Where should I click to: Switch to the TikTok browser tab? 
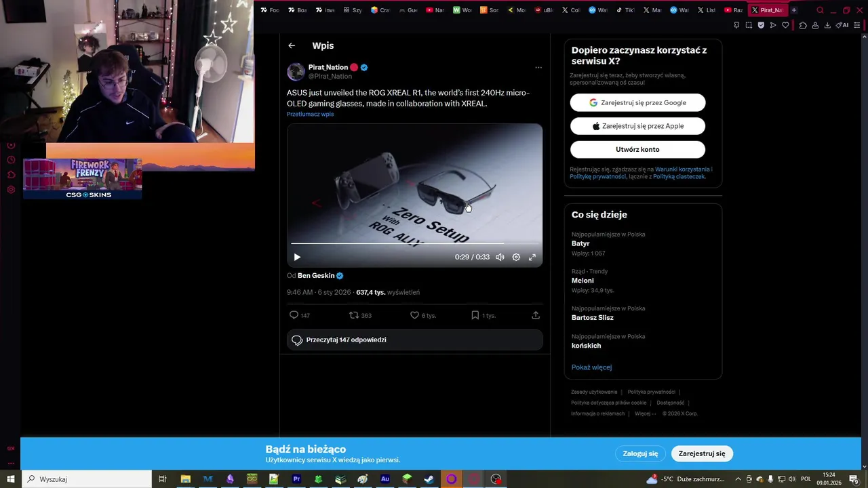[x=625, y=10]
